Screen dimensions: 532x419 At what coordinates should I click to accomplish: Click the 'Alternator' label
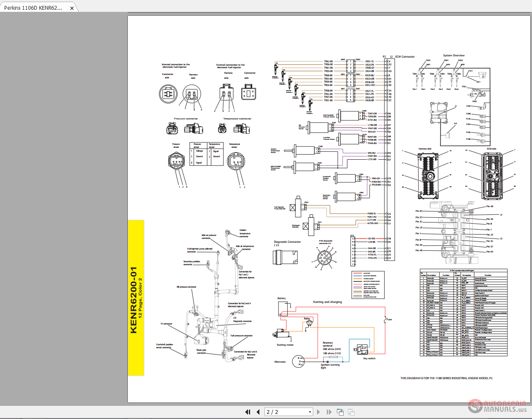point(280,362)
